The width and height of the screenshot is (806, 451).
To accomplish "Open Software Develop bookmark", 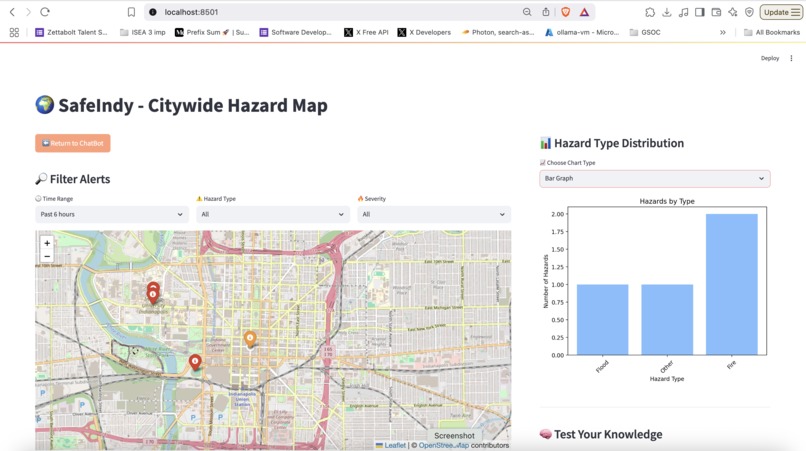I will pos(296,32).
